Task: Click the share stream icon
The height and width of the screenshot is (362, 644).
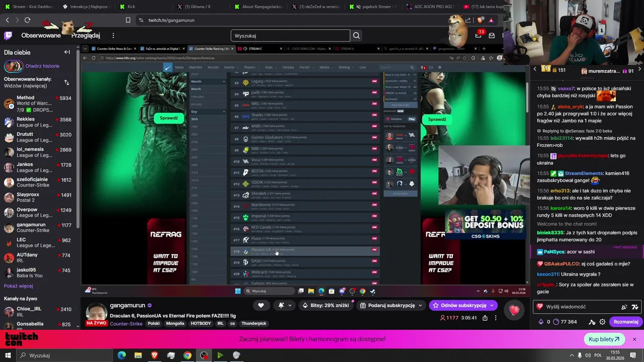Action: 485,318
